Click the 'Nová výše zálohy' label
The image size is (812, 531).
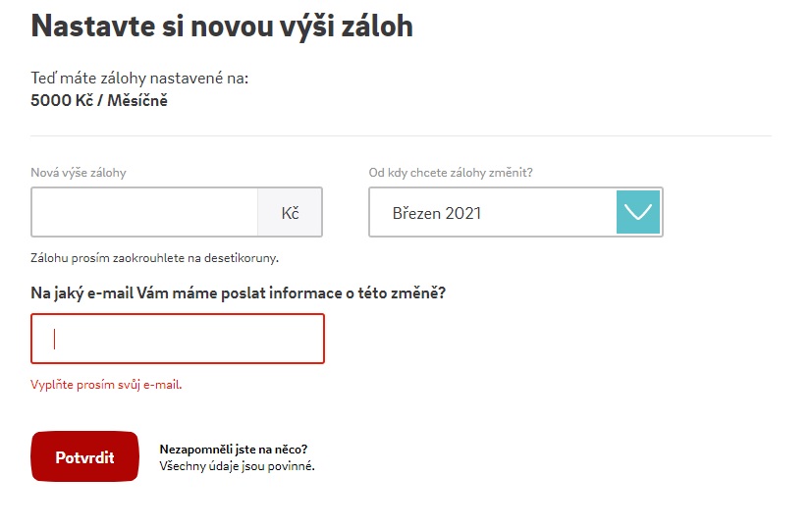click(x=79, y=173)
